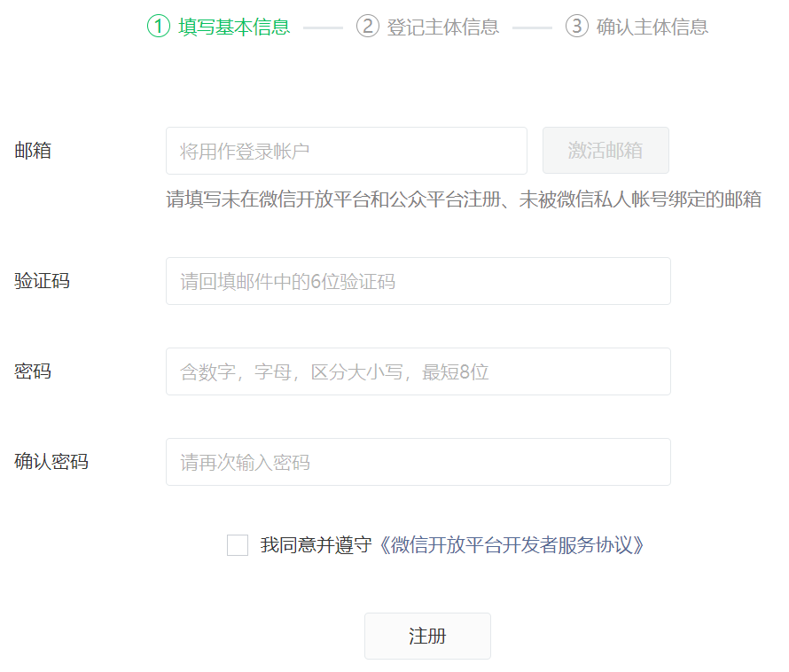
Task: Click the circled number 1 step icon
Action: tap(158, 27)
